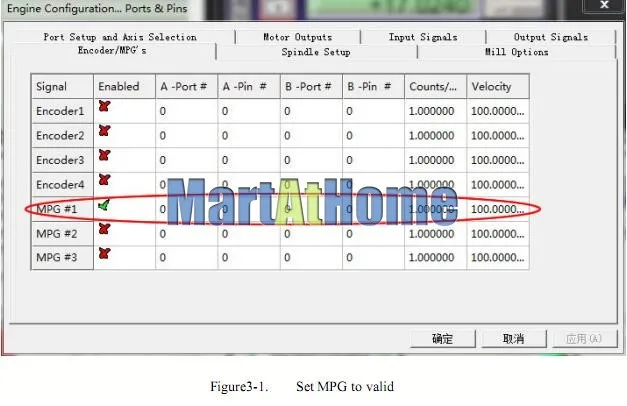
Task: Select the MPG #1 signal row label
Action: click(x=62, y=209)
